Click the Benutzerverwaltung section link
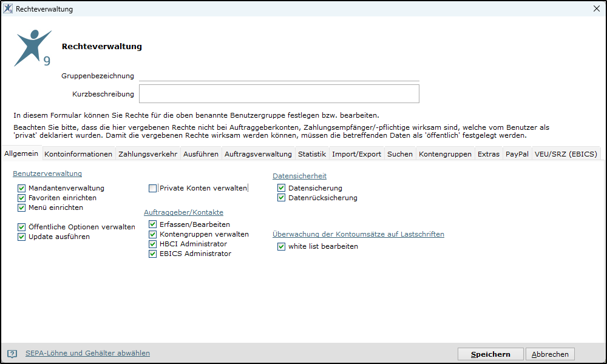 (x=47, y=174)
